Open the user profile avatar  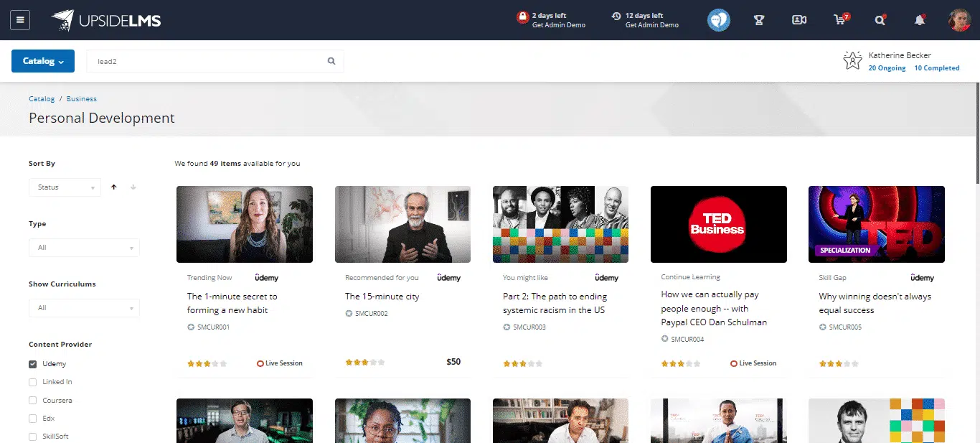tap(959, 20)
